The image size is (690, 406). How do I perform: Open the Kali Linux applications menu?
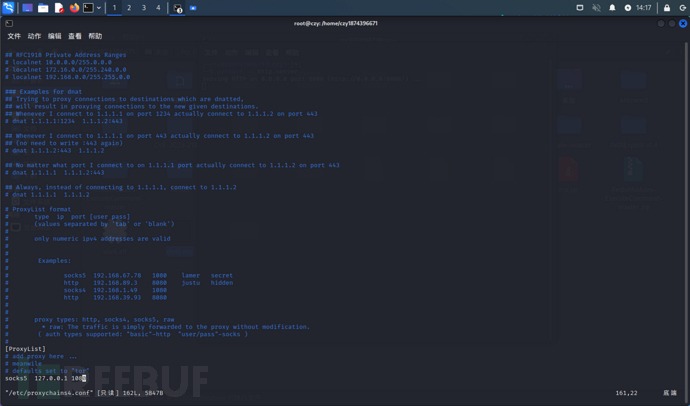pos(9,8)
